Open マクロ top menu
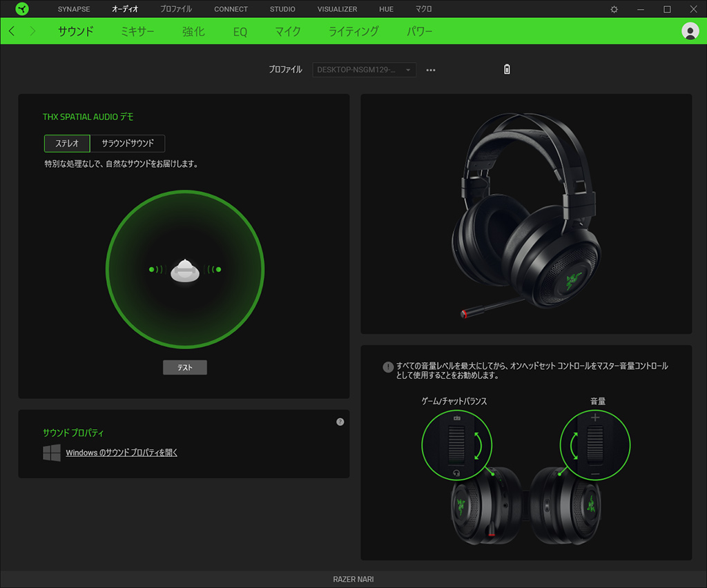Image resolution: width=707 pixels, height=588 pixels. (423, 9)
